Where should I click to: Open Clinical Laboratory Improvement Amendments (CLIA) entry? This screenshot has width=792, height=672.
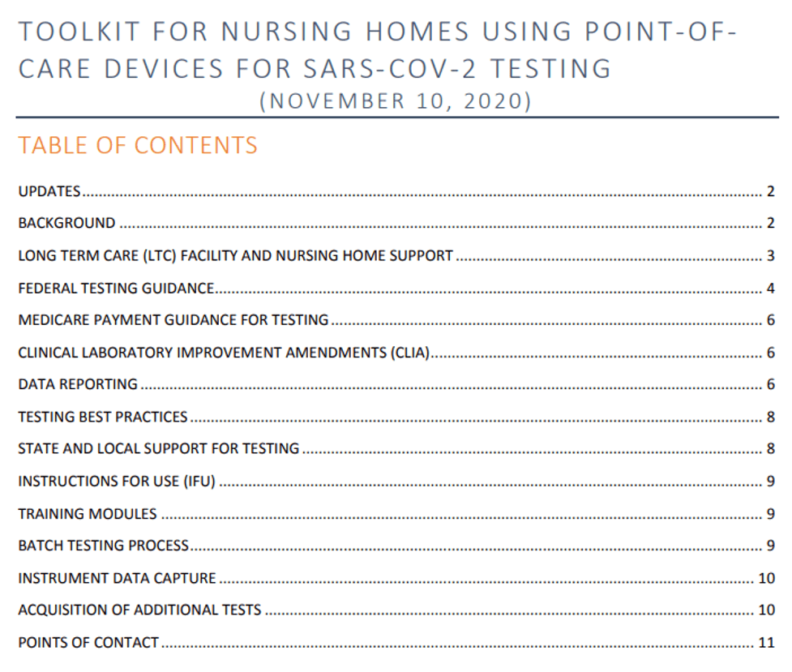tap(224, 353)
